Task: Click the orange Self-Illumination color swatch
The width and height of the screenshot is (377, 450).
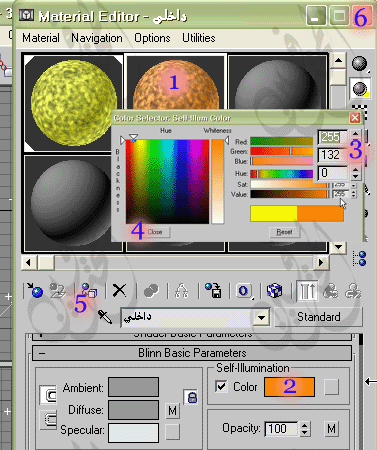Action: click(x=289, y=387)
